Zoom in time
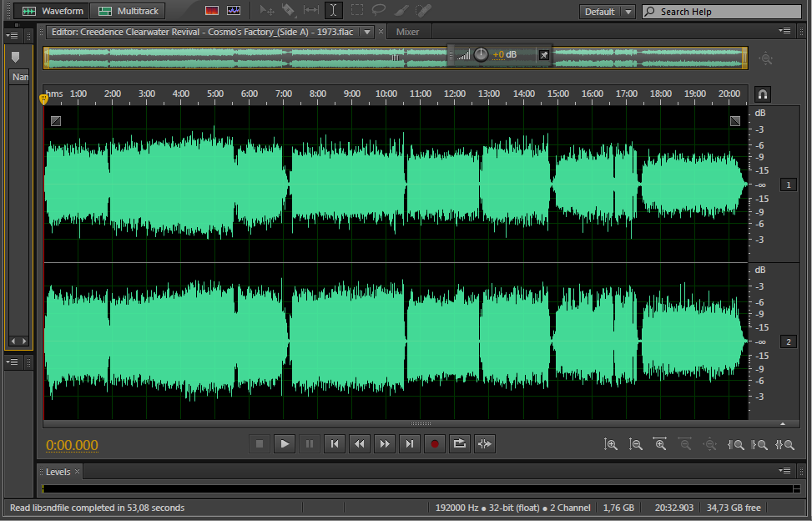The width and height of the screenshot is (812, 521). tap(660, 444)
